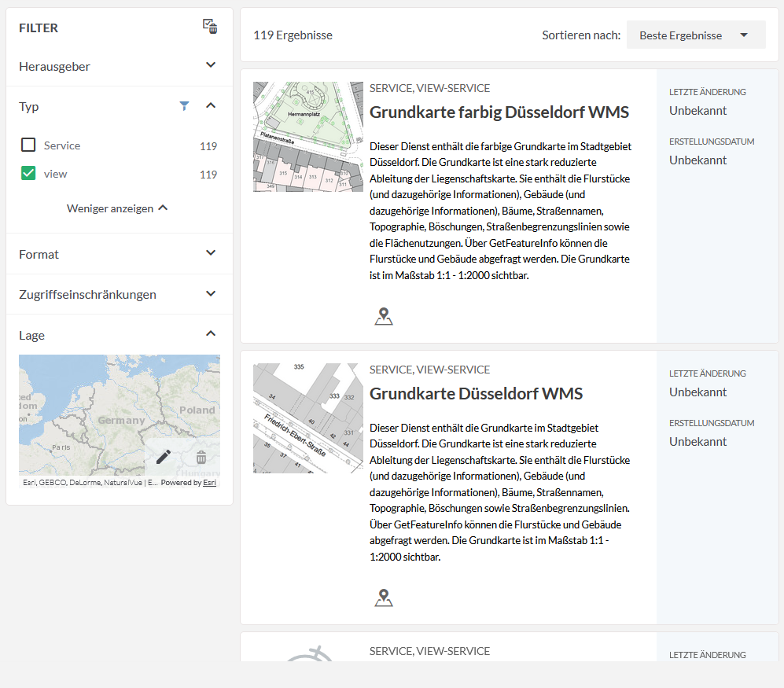Click map marker icon under Grundkarte farbig Düsseldorf
This screenshot has height=688, width=784.
click(384, 317)
